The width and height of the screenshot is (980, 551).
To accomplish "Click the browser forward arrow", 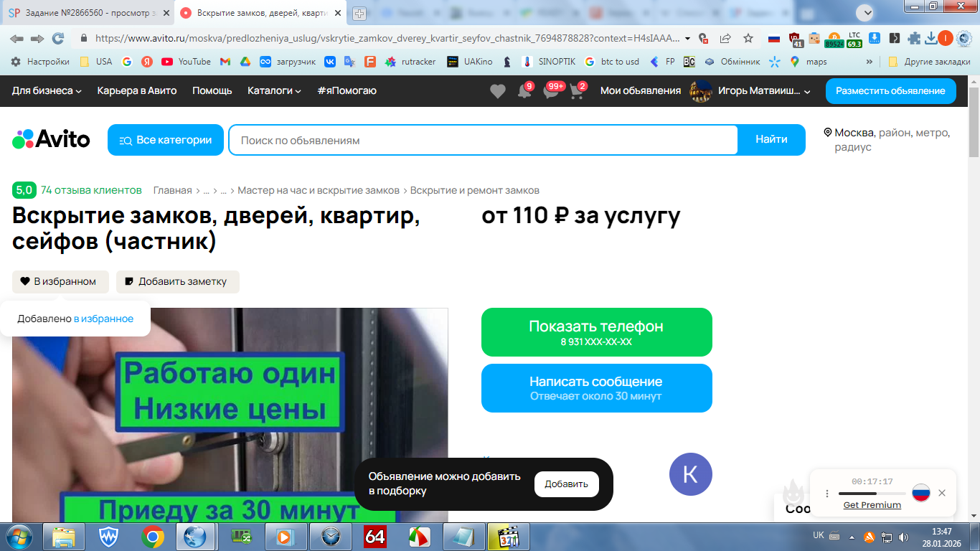I will (37, 38).
